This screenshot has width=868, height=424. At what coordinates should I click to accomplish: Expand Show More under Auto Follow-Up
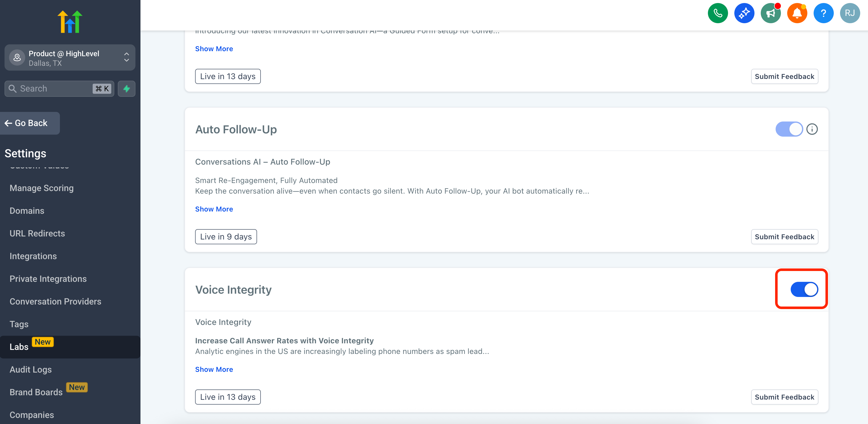[x=214, y=209]
